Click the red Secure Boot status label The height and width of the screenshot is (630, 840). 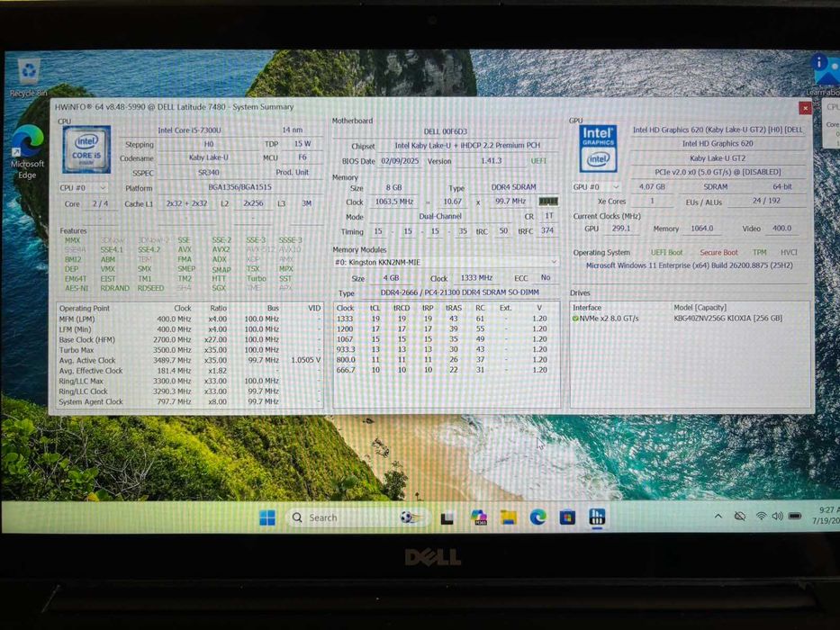718,252
